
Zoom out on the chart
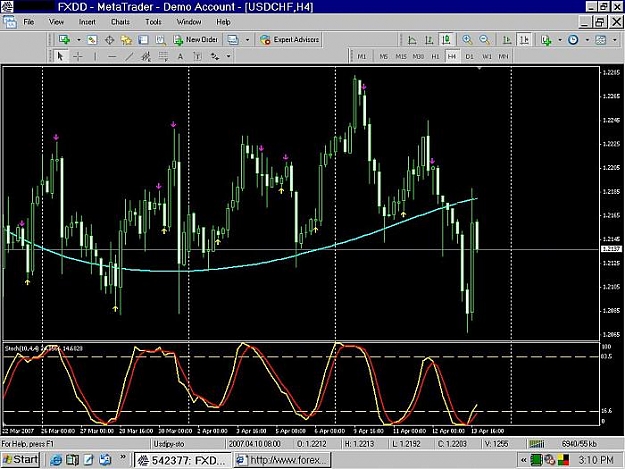(484, 39)
